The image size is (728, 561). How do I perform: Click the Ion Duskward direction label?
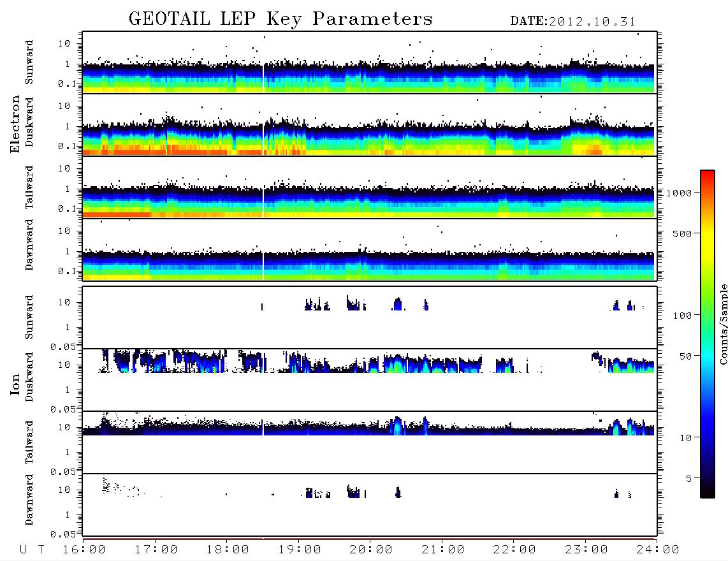point(29,377)
